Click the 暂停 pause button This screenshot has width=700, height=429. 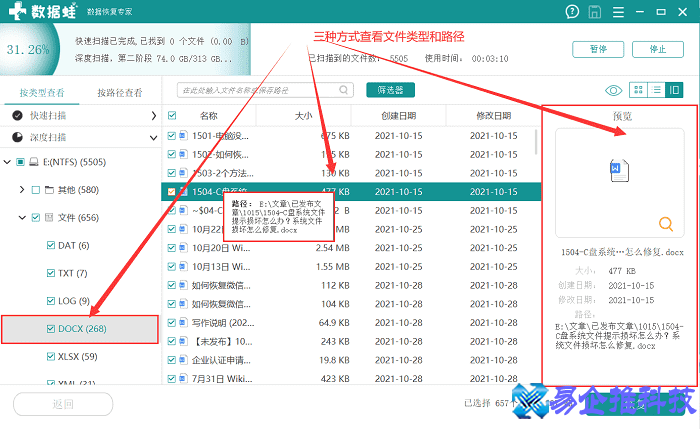pyautogui.click(x=598, y=49)
